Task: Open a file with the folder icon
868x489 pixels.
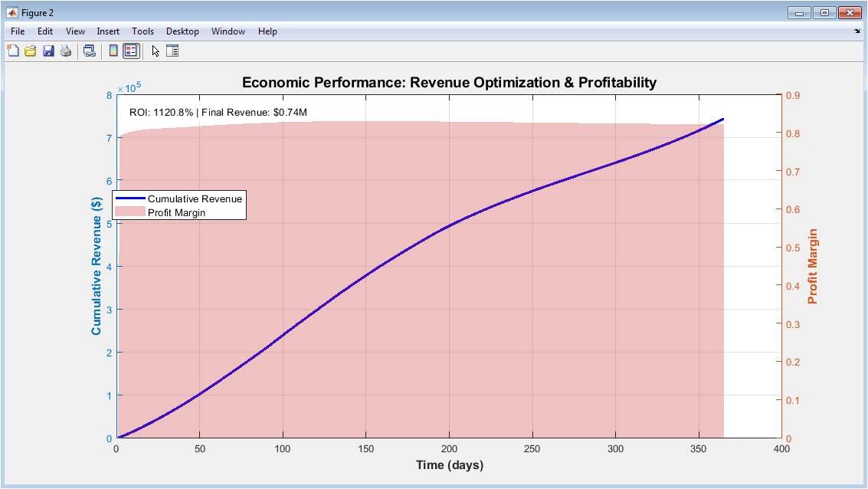Action: [31, 51]
